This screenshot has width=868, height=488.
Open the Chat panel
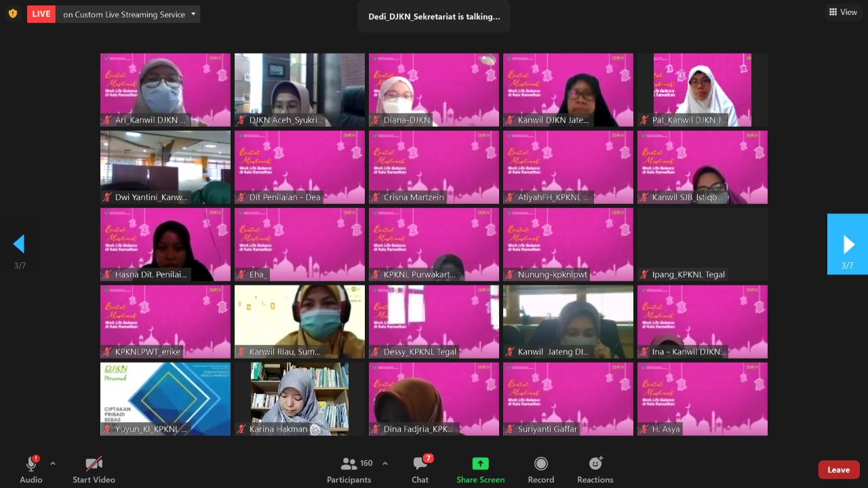coord(420,470)
